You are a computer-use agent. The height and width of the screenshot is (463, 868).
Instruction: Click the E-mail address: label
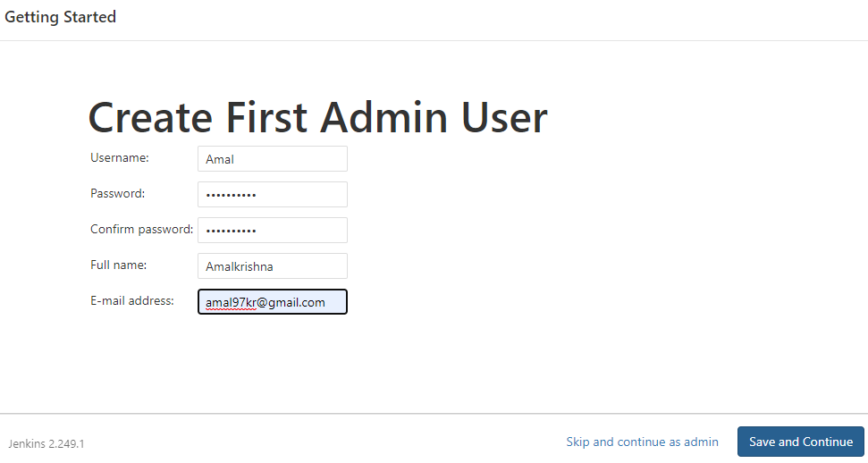pyautogui.click(x=131, y=300)
